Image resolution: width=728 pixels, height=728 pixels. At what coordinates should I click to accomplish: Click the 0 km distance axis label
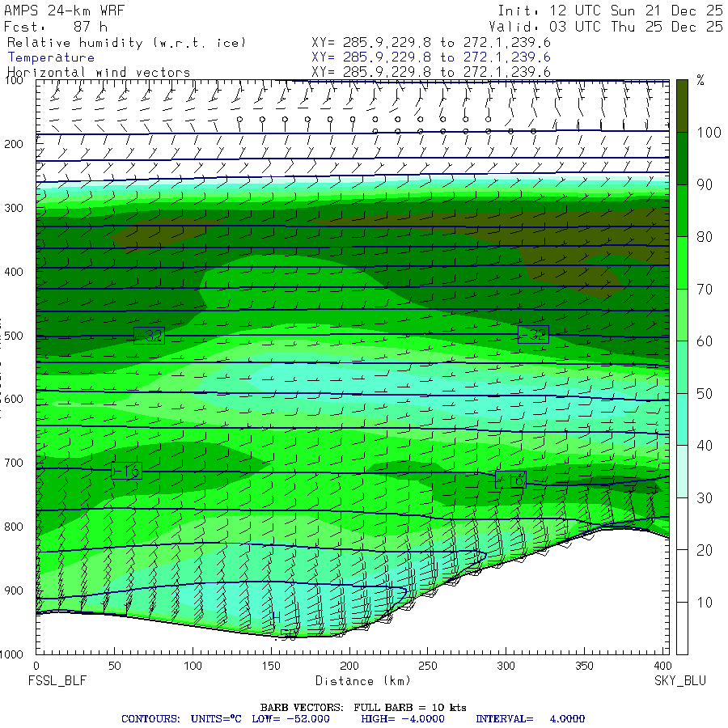36,666
